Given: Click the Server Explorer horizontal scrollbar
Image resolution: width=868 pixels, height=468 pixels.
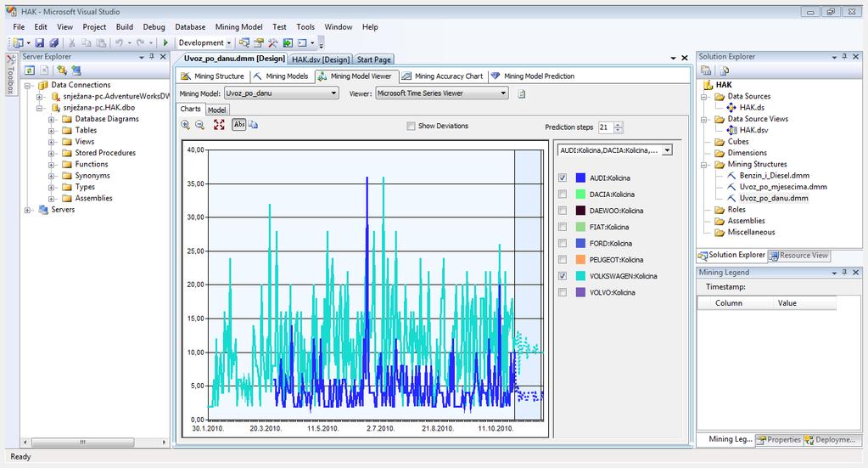Looking at the screenshot, I should 95,443.
